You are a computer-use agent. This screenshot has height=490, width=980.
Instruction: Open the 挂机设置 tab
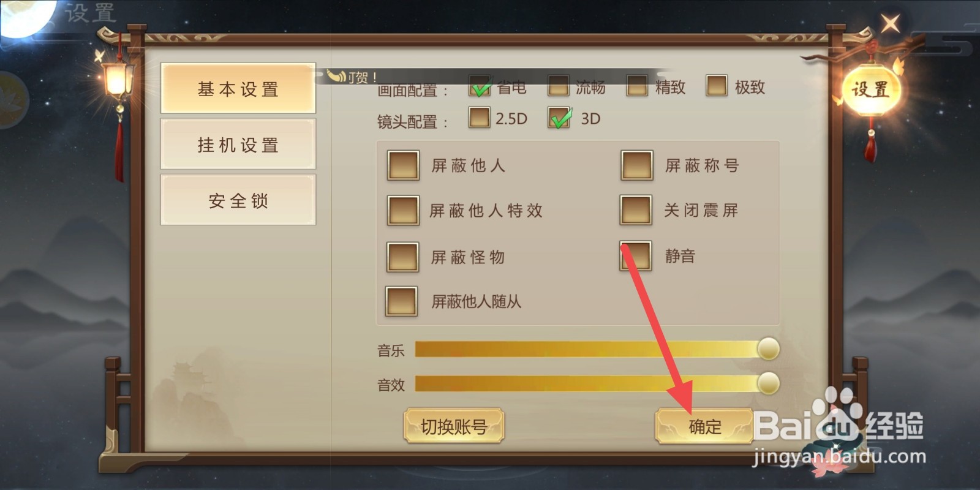pyautogui.click(x=238, y=145)
